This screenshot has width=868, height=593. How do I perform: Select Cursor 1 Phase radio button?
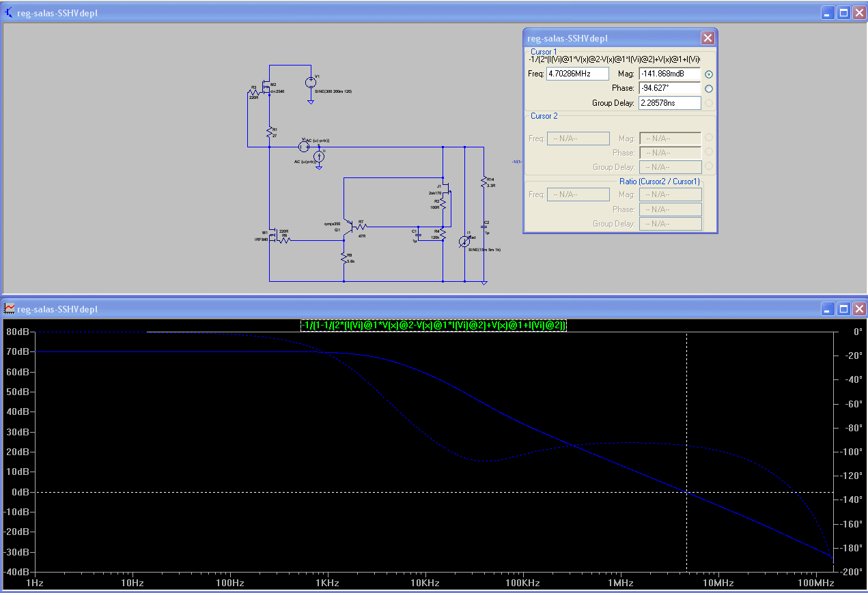point(709,89)
